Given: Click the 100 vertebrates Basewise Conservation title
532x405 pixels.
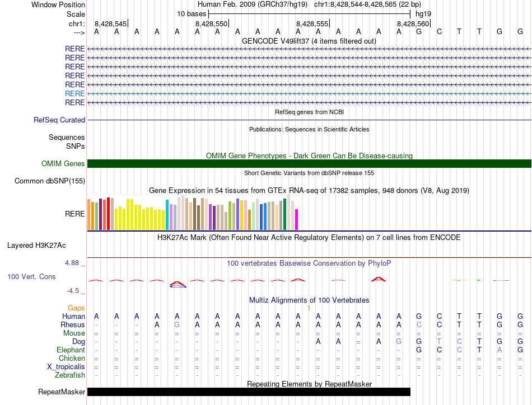Looking at the screenshot, I should [x=309, y=263].
